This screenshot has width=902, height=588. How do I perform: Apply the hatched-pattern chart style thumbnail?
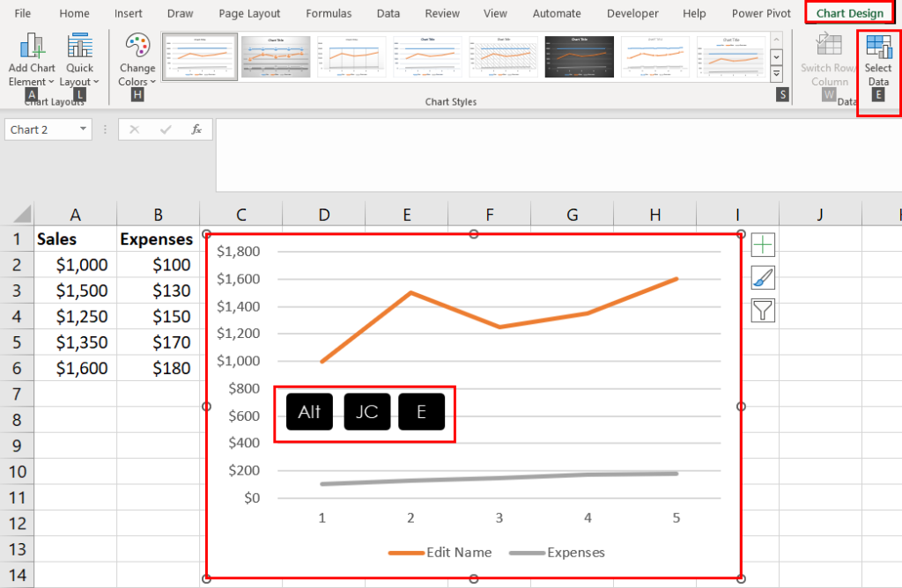point(503,56)
